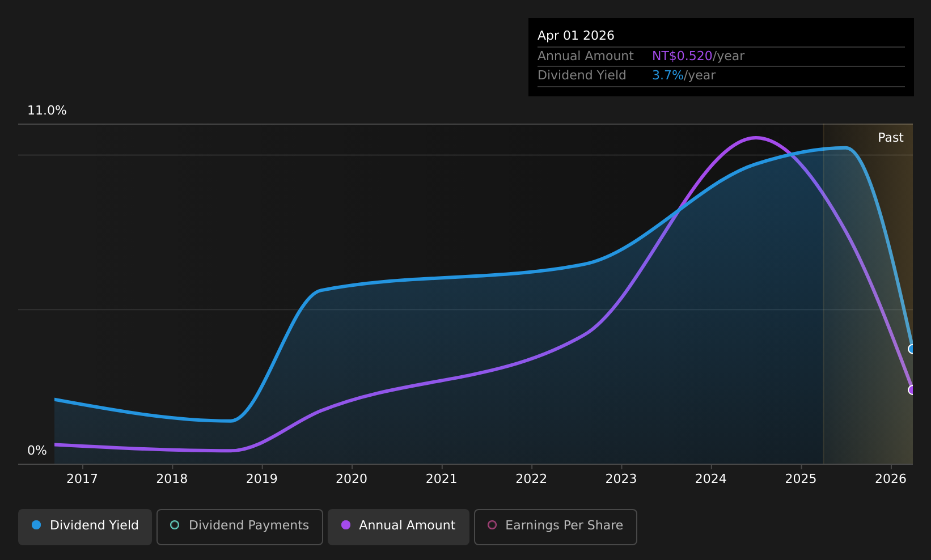Click the 2024 x-axis label
Viewport: 931px width, 560px height.
point(711,479)
